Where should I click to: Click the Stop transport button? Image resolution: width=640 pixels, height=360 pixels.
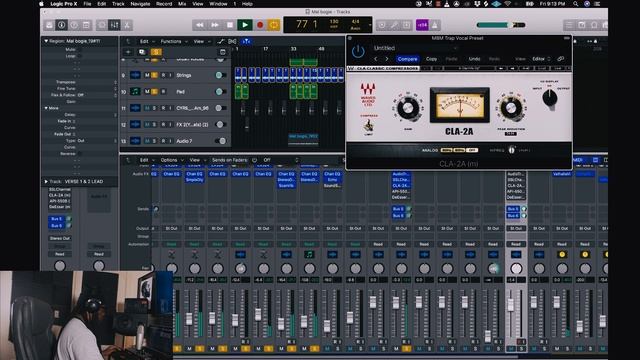coord(230,25)
